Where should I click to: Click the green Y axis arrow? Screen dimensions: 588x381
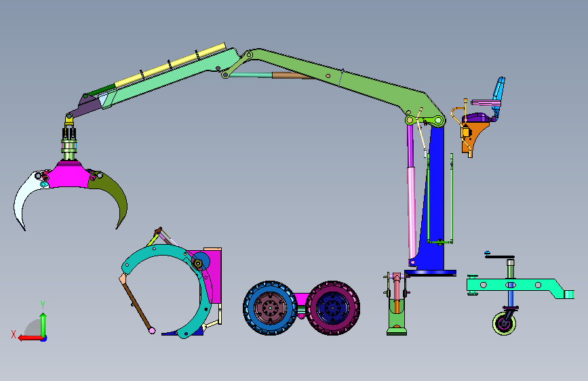[x=43, y=324]
